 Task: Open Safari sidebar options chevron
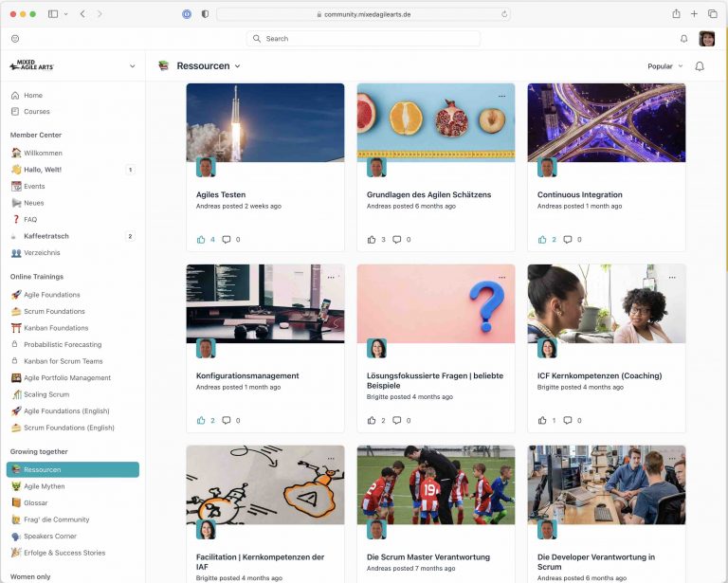(65, 14)
